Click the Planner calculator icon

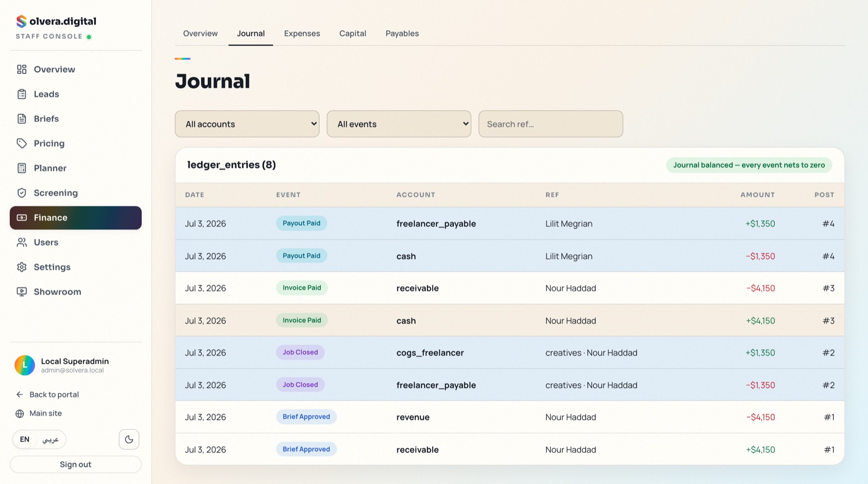[x=22, y=168]
